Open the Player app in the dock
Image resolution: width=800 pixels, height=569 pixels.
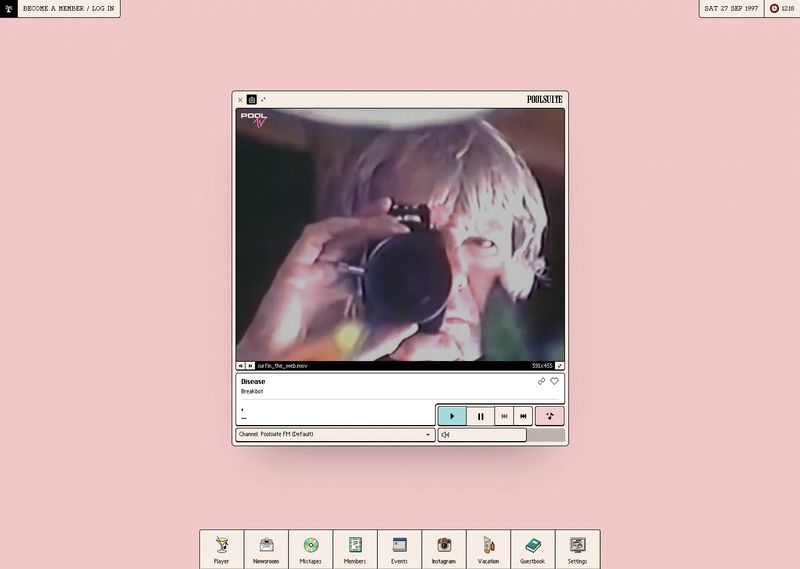click(x=221, y=549)
